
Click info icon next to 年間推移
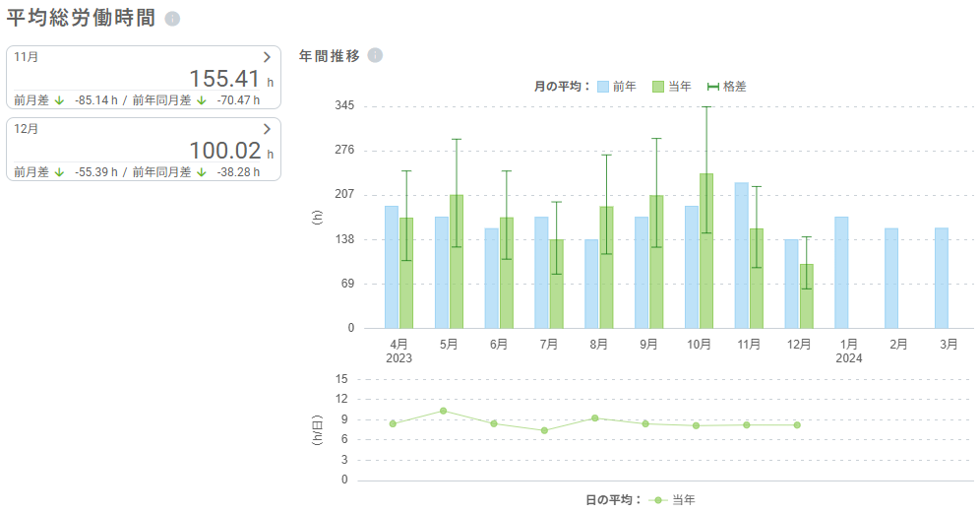(374, 56)
